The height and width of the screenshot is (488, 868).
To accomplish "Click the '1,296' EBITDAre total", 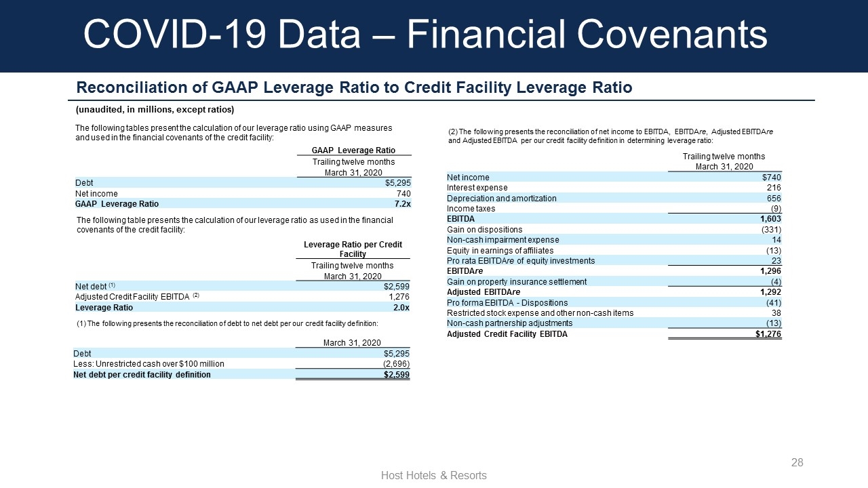I will pos(771,271).
